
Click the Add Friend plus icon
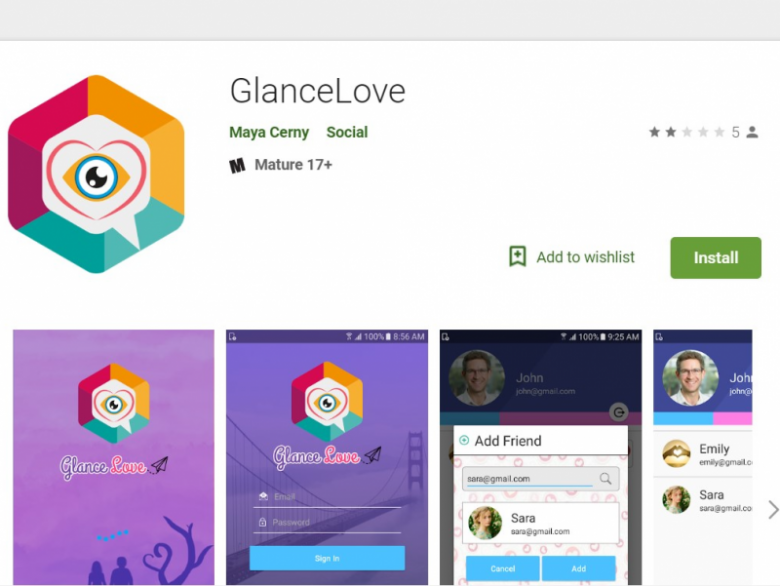pyautogui.click(x=464, y=440)
